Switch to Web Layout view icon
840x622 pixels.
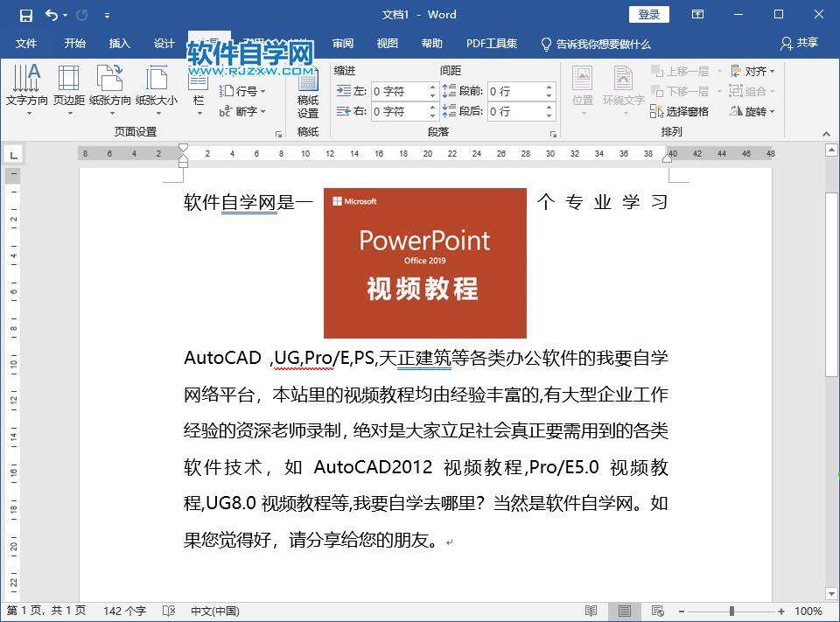pos(658,611)
